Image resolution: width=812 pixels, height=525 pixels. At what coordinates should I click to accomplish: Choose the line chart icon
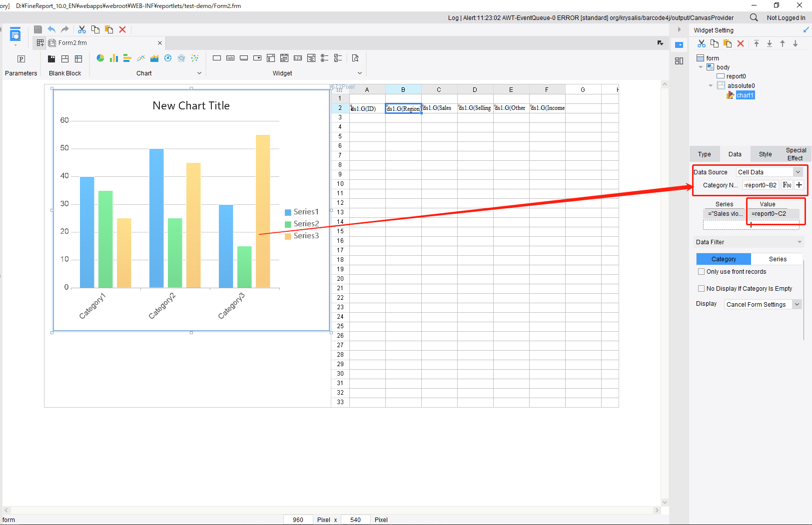click(141, 58)
